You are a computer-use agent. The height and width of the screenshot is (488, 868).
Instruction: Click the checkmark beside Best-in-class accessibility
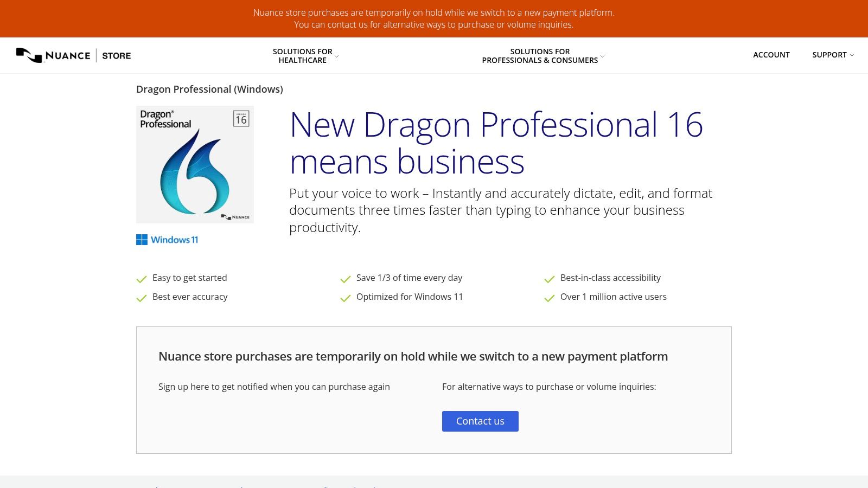pos(550,279)
